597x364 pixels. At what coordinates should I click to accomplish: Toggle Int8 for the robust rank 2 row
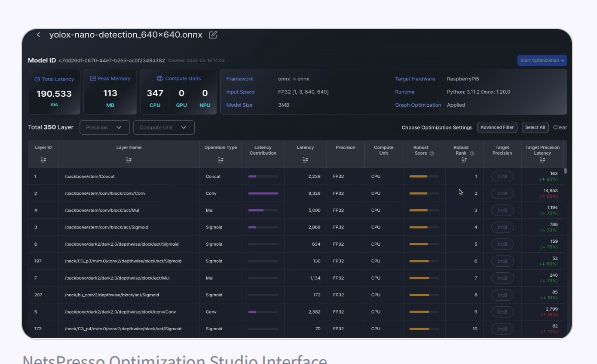click(x=503, y=193)
